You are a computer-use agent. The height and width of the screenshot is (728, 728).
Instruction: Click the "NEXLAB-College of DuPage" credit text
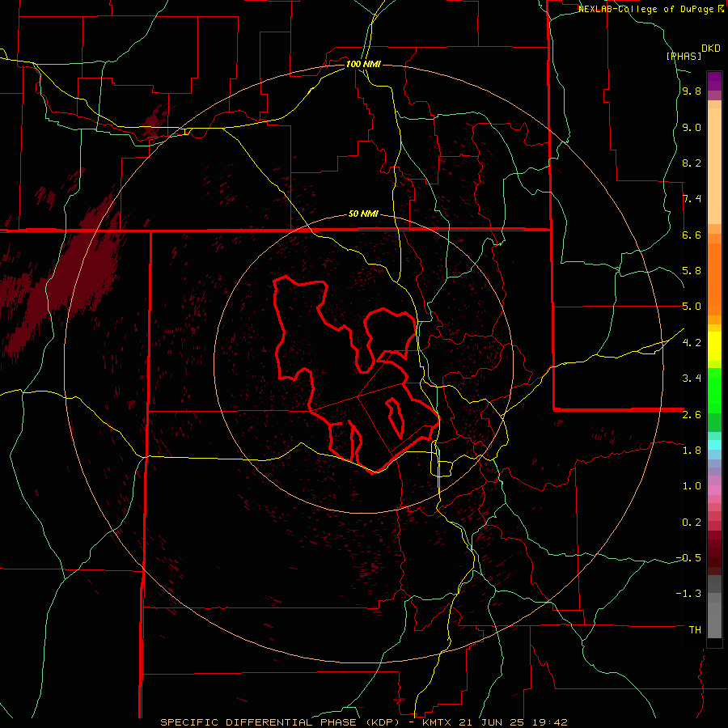(x=648, y=9)
